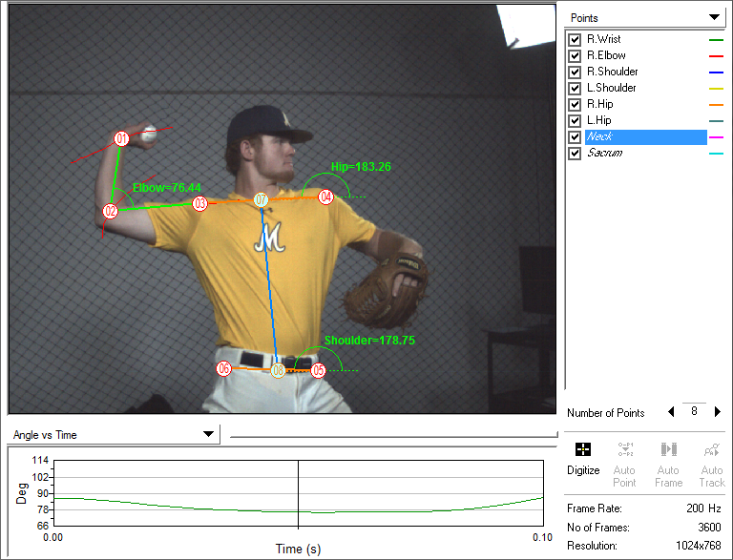Viewport: 733px width, 560px height.
Task: Select marker 02 at the elbow
Action: [111, 211]
